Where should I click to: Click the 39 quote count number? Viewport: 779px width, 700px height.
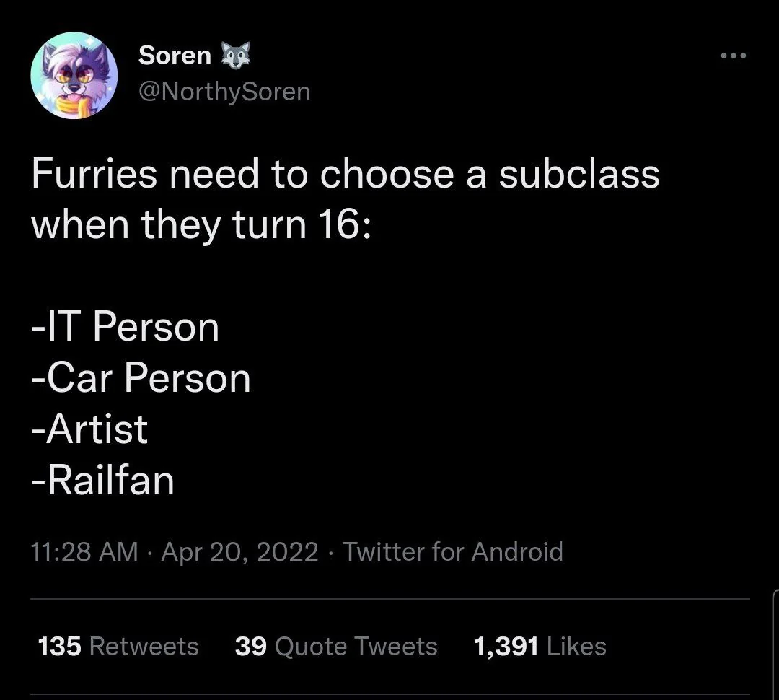(250, 646)
